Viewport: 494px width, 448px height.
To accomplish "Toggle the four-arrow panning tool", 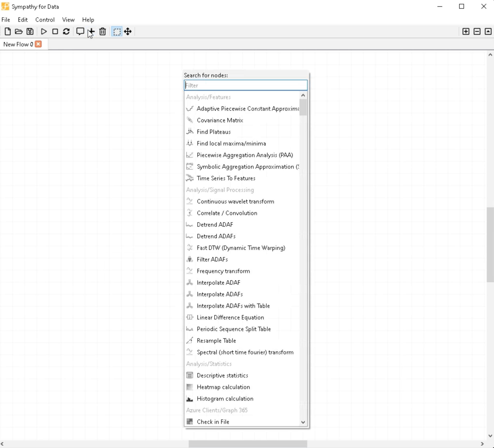I will (x=128, y=32).
